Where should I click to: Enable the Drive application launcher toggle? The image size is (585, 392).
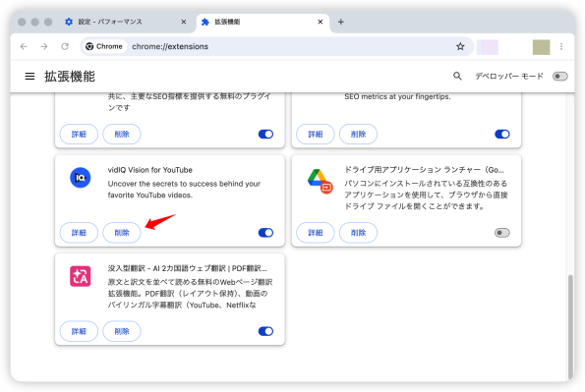502,233
